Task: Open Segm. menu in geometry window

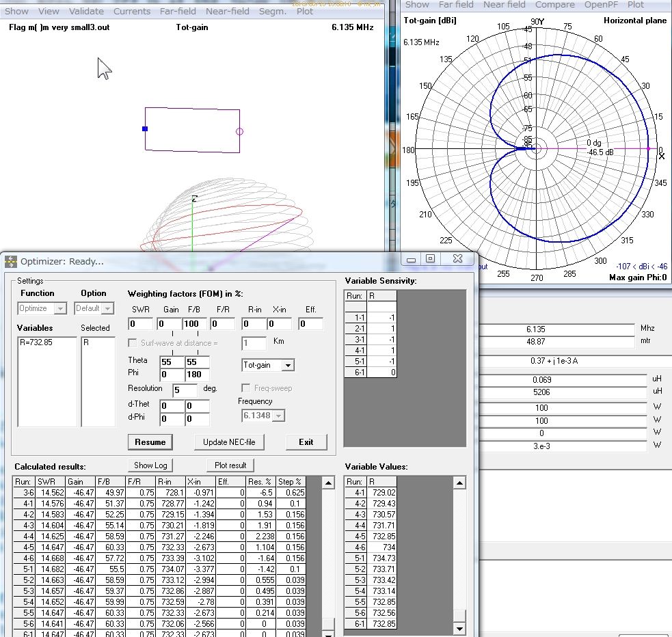Action: [273, 11]
